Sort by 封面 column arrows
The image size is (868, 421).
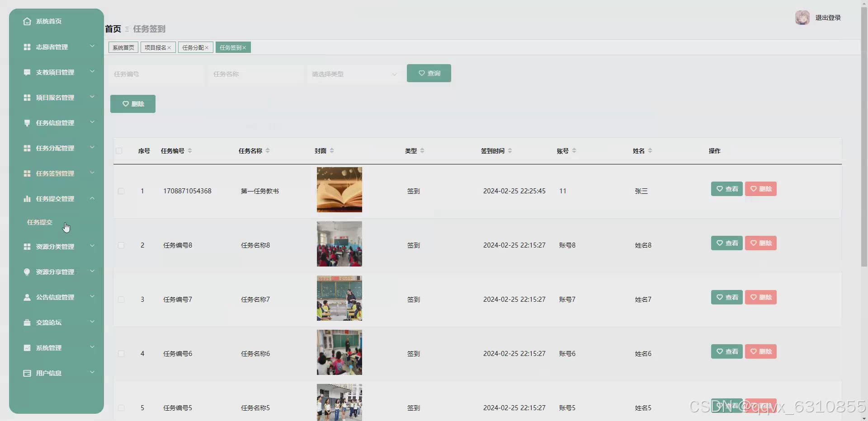coord(332,151)
